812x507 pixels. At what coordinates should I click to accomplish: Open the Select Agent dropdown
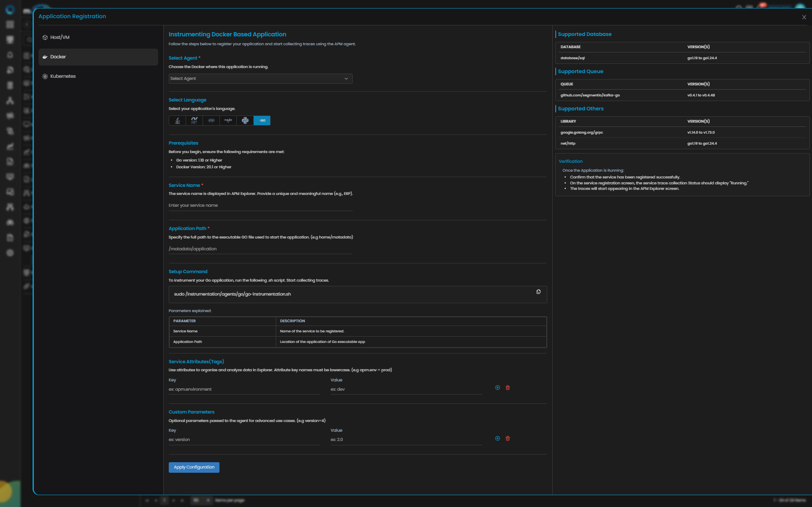tap(260, 79)
